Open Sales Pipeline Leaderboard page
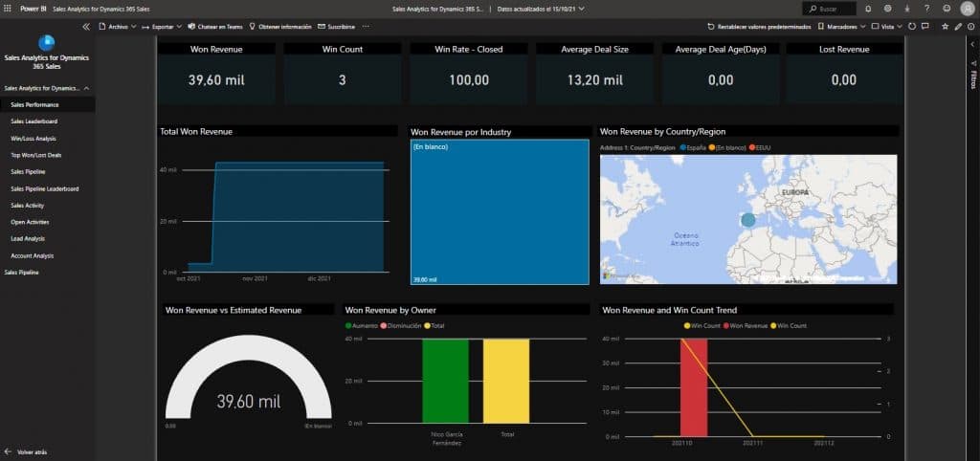 click(48, 188)
